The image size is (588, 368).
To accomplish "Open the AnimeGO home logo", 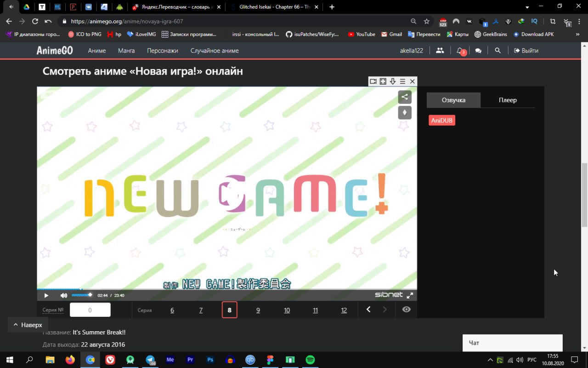I will pyautogui.click(x=55, y=51).
